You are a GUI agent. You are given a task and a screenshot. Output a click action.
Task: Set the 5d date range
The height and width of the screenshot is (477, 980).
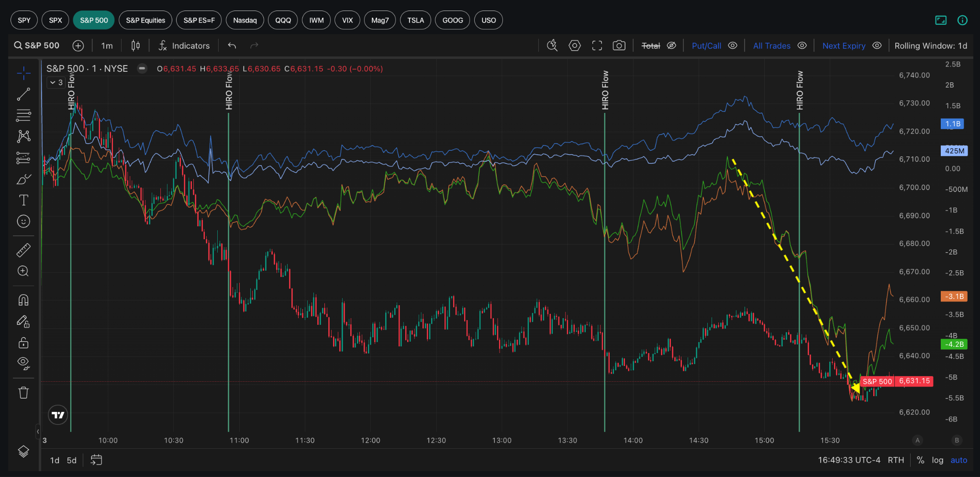click(x=72, y=460)
